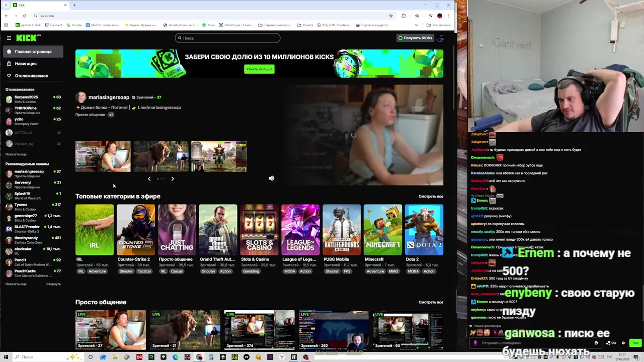Go to Главная страница in sidebar
The width and height of the screenshot is (644, 362).
33,52
